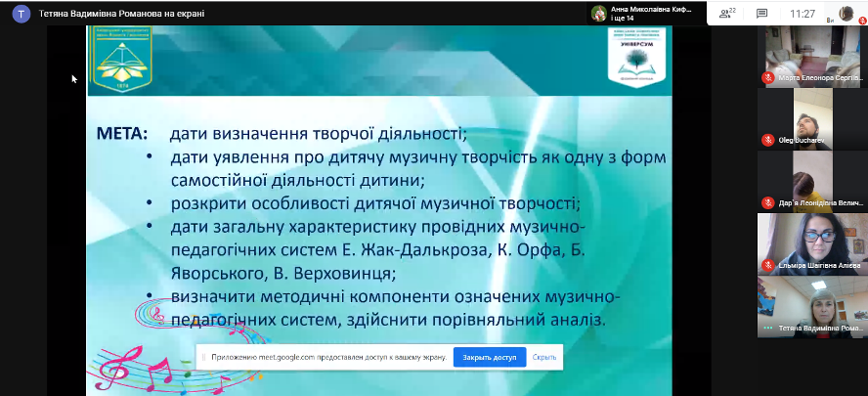Select Ельміра Шагівна Алієва's video tile

(811, 244)
